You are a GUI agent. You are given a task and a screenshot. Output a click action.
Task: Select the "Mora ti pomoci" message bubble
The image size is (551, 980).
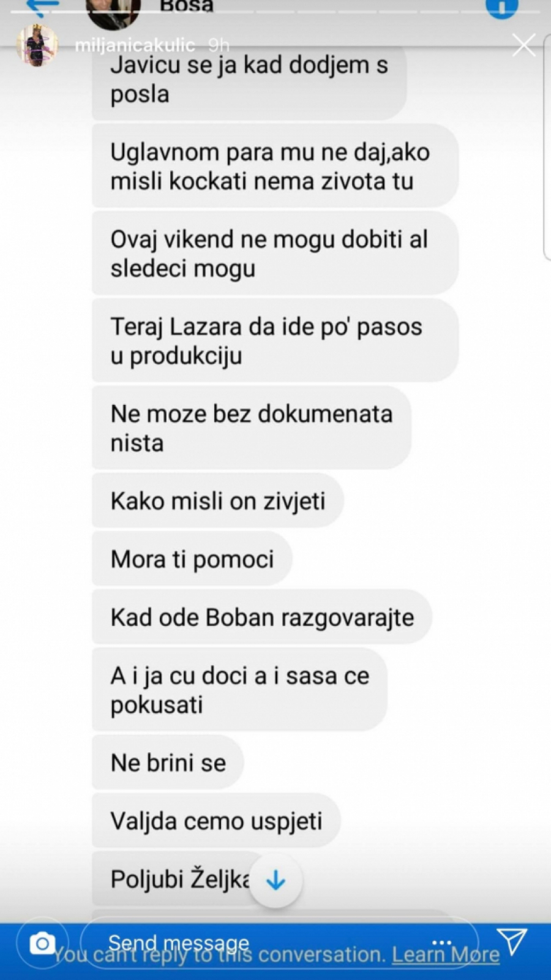point(192,559)
